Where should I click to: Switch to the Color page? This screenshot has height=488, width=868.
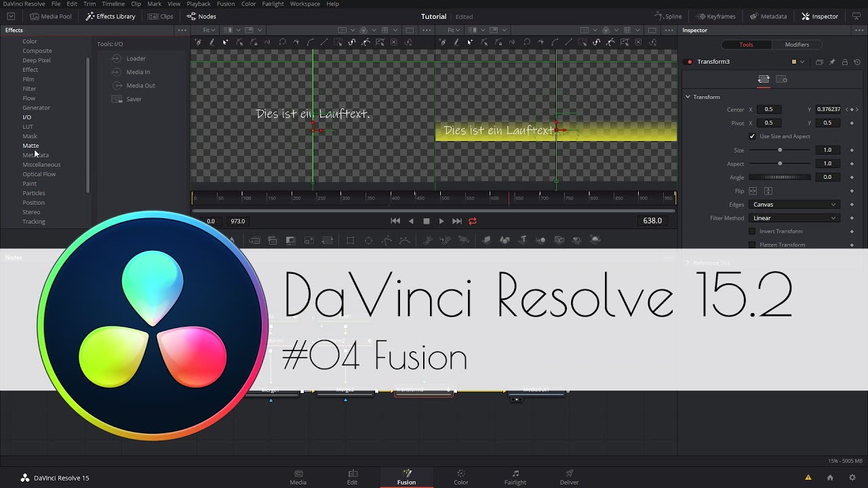click(x=461, y=477)
